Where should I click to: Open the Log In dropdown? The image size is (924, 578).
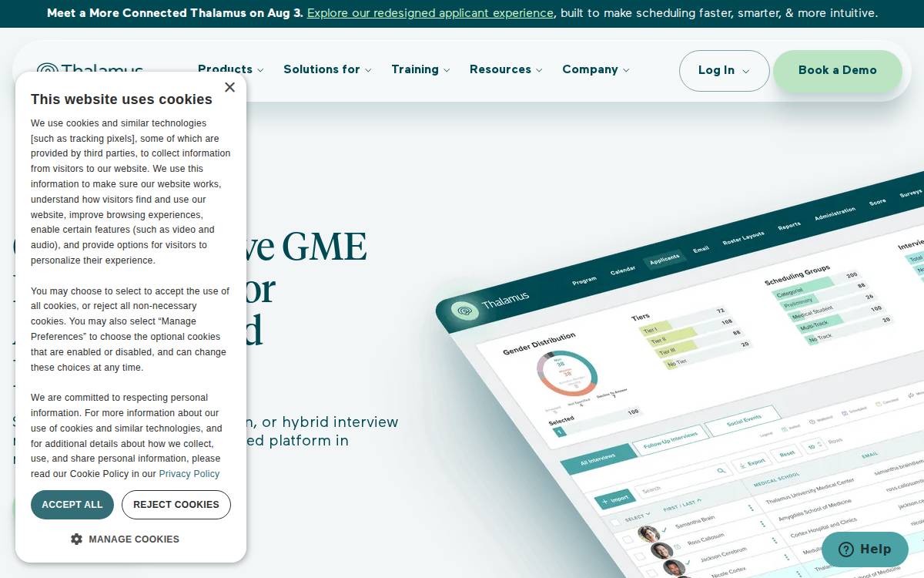tap(724, 70)
